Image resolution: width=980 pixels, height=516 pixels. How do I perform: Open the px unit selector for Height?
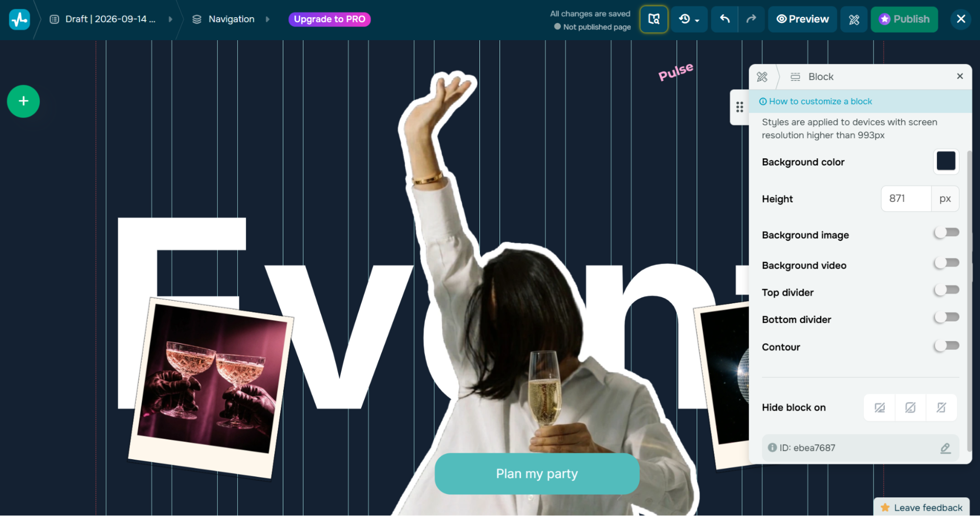click(x=945, y=198)
